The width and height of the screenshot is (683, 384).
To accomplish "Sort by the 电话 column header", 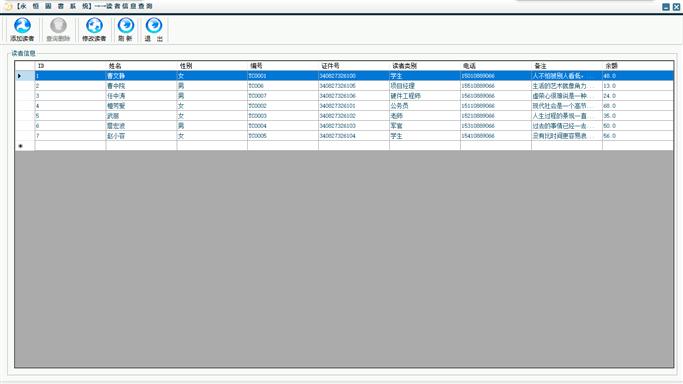I will tap(496, 66).
